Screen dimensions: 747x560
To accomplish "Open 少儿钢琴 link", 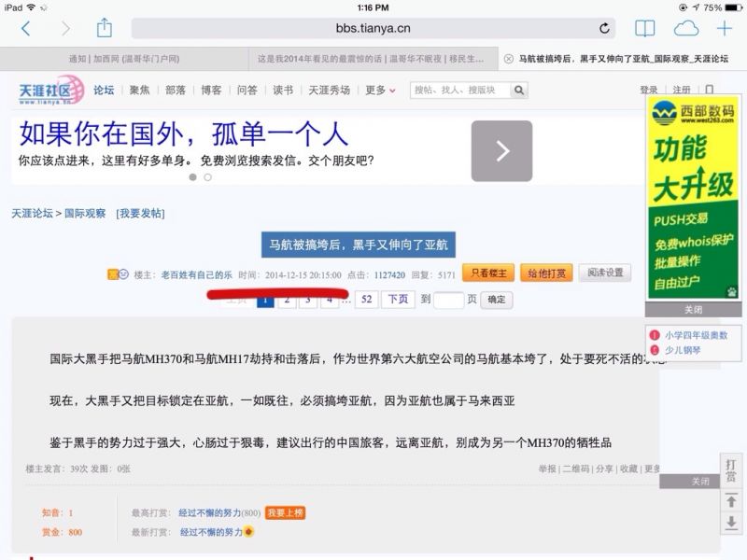I will tap(683, 350).
